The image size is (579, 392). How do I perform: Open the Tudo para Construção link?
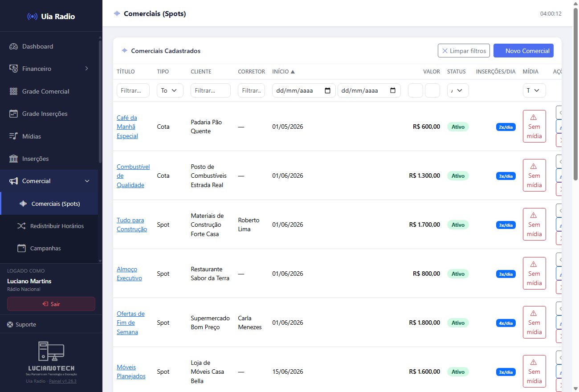tap(132, 225)
